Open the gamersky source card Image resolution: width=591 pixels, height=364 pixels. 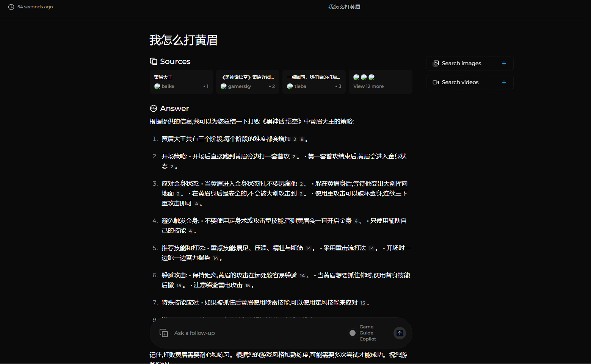(248, 81)
